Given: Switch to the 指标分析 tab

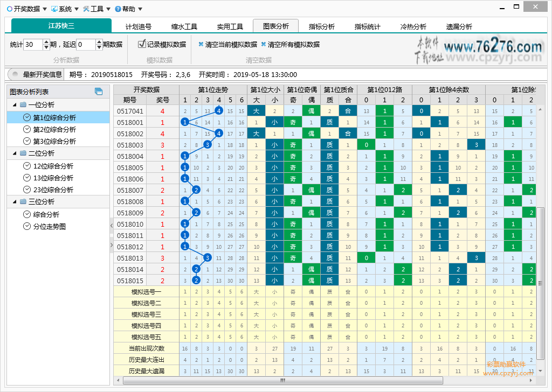Looking at the screenshot, I should 321,26.
